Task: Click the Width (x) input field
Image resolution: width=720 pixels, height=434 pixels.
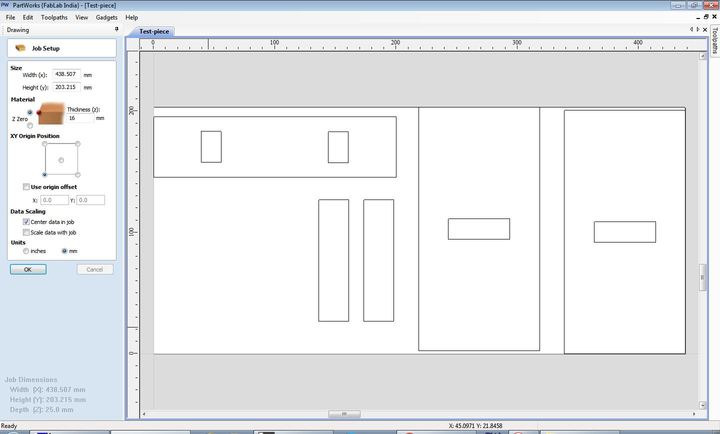Action: point(66,74)
